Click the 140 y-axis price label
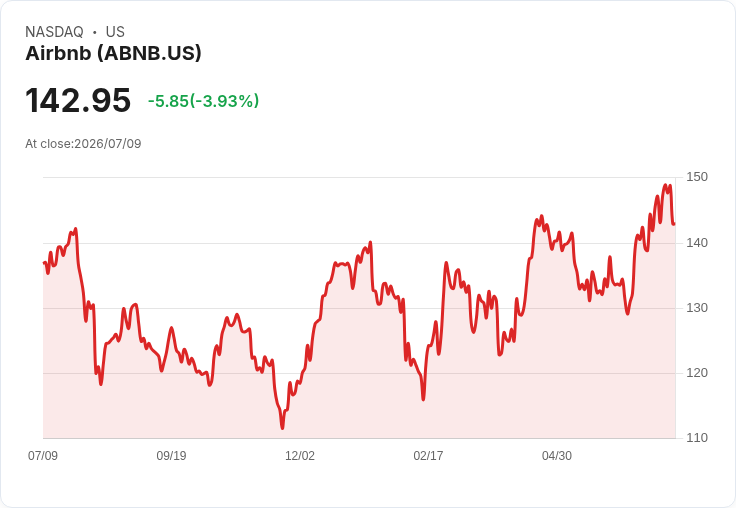 (697, 243)
